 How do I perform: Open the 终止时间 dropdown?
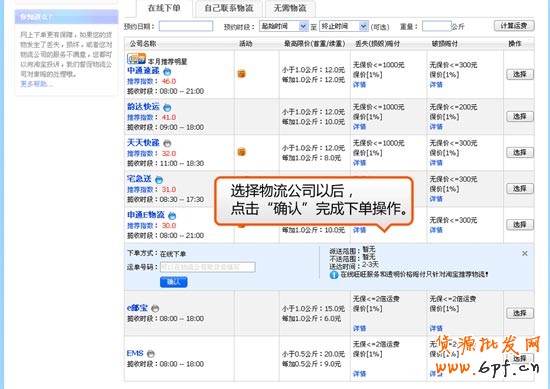click(343, 26)
